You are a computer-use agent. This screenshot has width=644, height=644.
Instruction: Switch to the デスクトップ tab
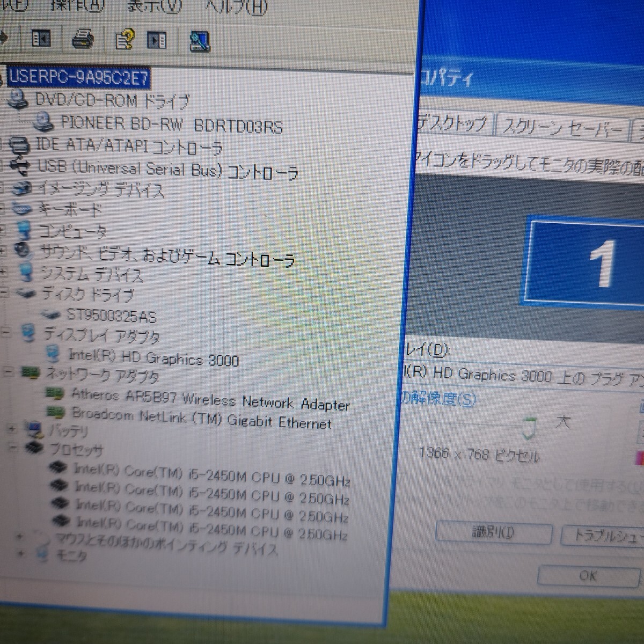click(x=454, y=124)
